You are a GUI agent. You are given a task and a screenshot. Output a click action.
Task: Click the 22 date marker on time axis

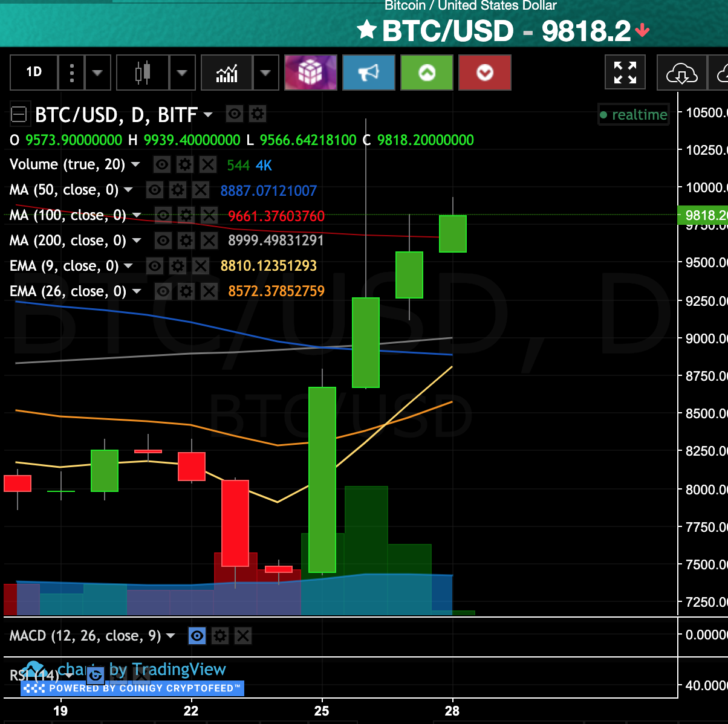[191, 711]
